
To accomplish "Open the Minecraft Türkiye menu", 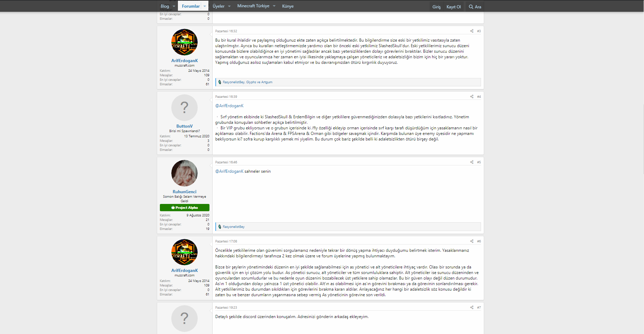I will (x=253, y=6).
